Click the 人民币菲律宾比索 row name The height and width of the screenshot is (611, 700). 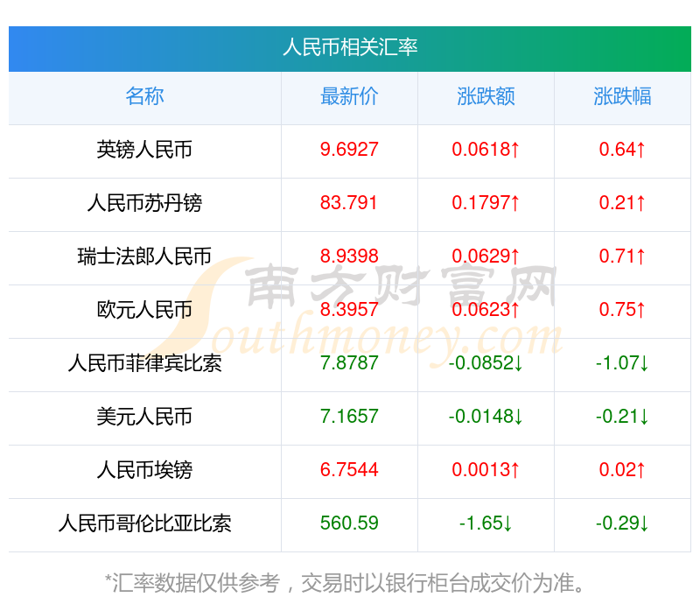144,363
